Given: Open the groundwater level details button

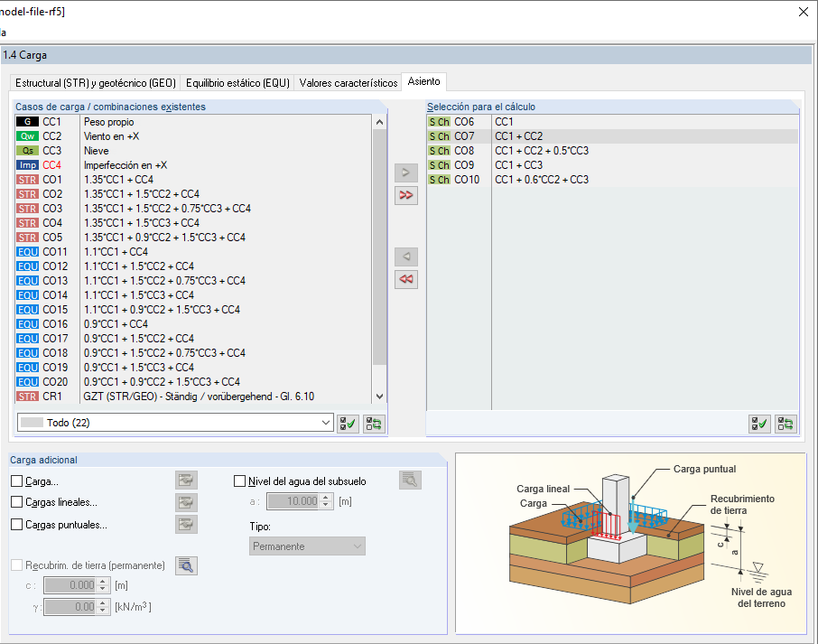Looking at the screenshot, I should tap(410, 481).
